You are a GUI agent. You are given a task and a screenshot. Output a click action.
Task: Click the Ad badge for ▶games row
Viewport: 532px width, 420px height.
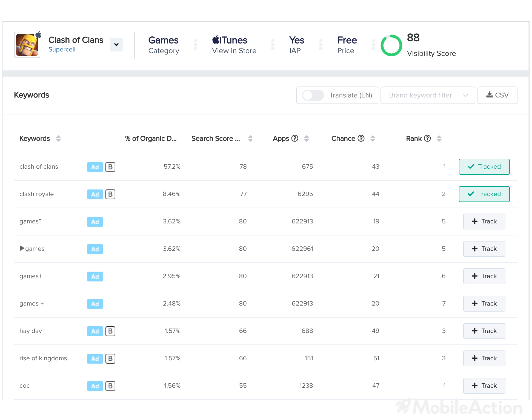[95, 249]
